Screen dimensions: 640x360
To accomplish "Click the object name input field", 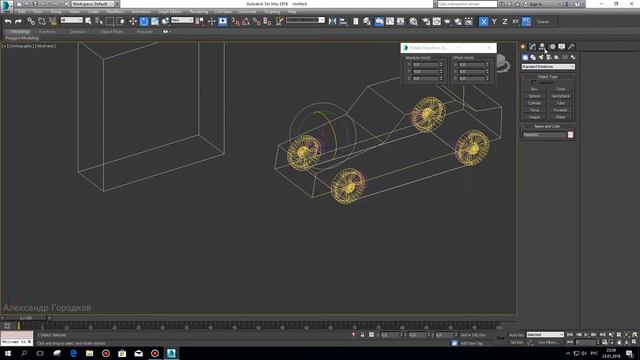I will (544, 135).
